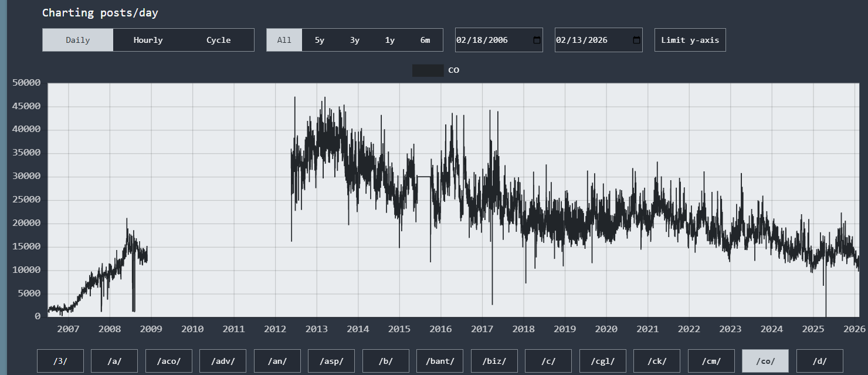Toggle the co legend color swatch
The width and height of the screenshot is (868, 375).
(428, 70)
